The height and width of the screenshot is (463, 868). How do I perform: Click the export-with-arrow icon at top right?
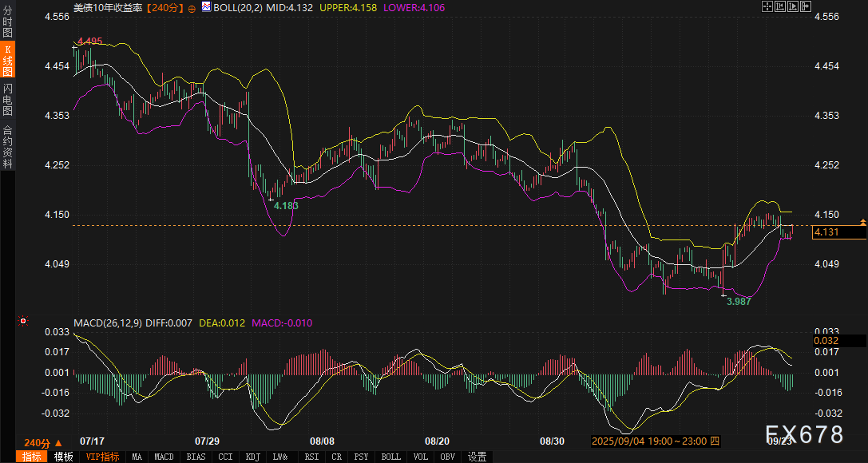(806, 6)
